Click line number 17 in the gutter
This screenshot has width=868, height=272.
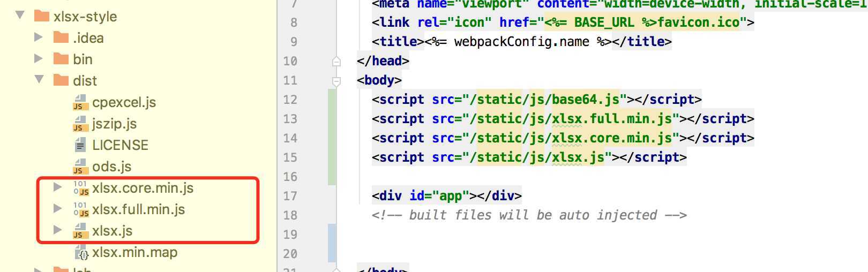pyautogui.click(x=290, y=196)
